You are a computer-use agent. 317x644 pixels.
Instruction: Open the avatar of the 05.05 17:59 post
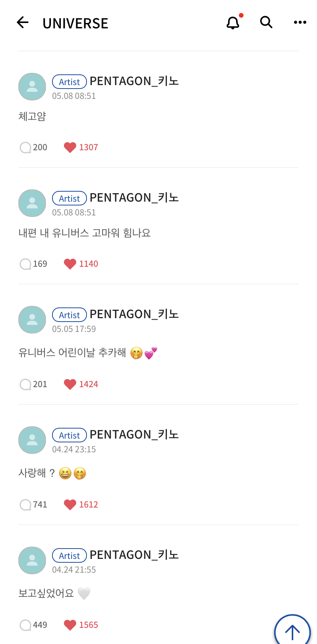[32, 320]
